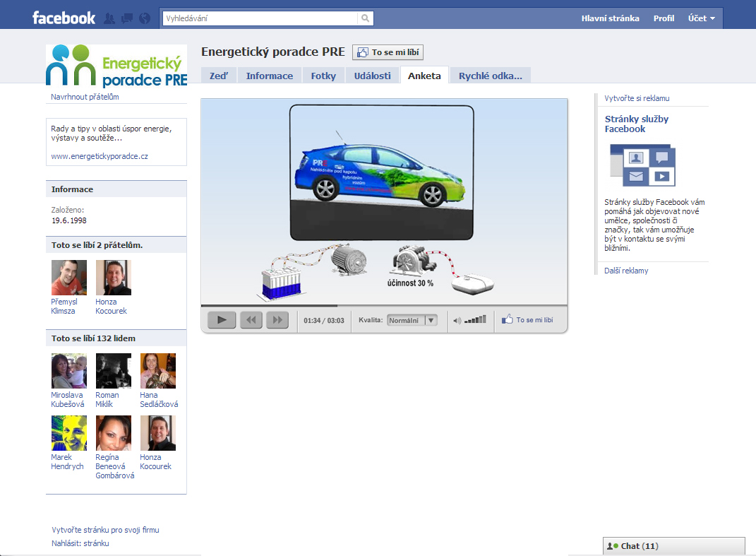Click the search magnifier button
The image size is (756, 556).
(x=366, y=18)
